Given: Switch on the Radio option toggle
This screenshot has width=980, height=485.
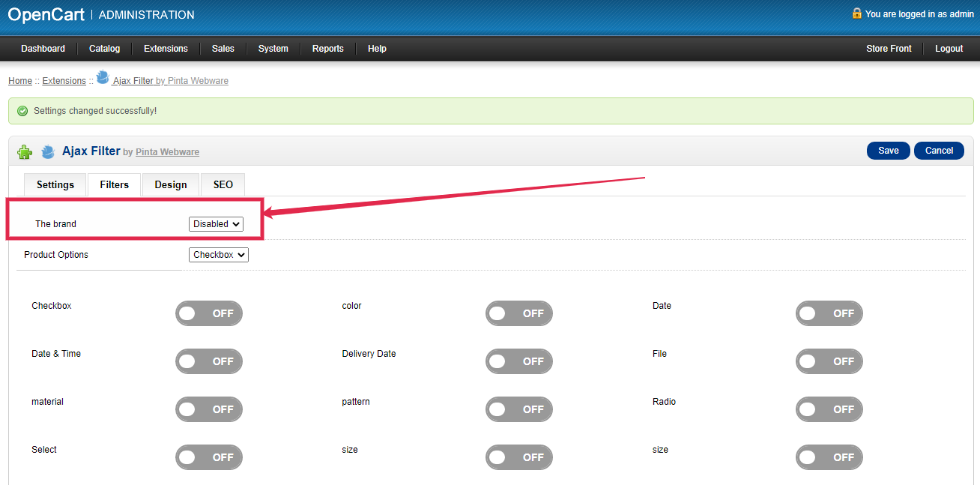Looking at the screenshot, I should (x=829, y=409).
